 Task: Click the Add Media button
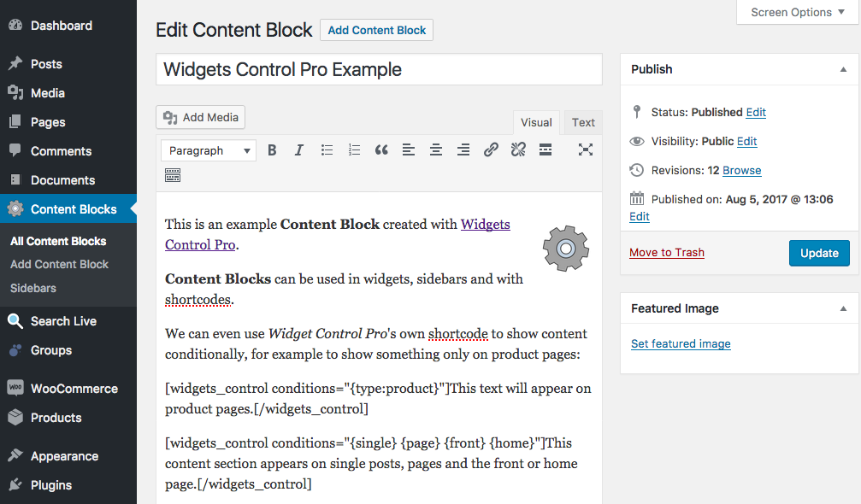tap(200, 117)
